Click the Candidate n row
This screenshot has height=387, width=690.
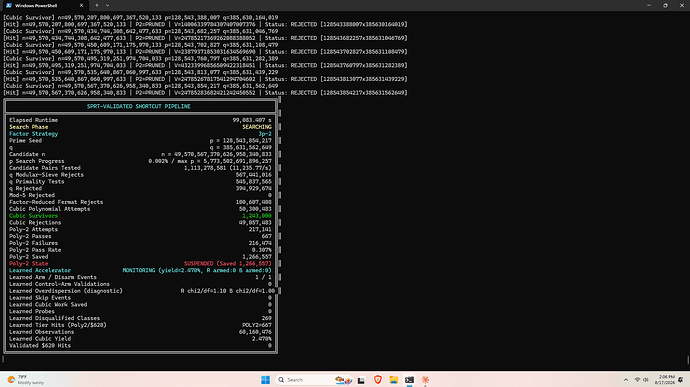click(140, 155)
